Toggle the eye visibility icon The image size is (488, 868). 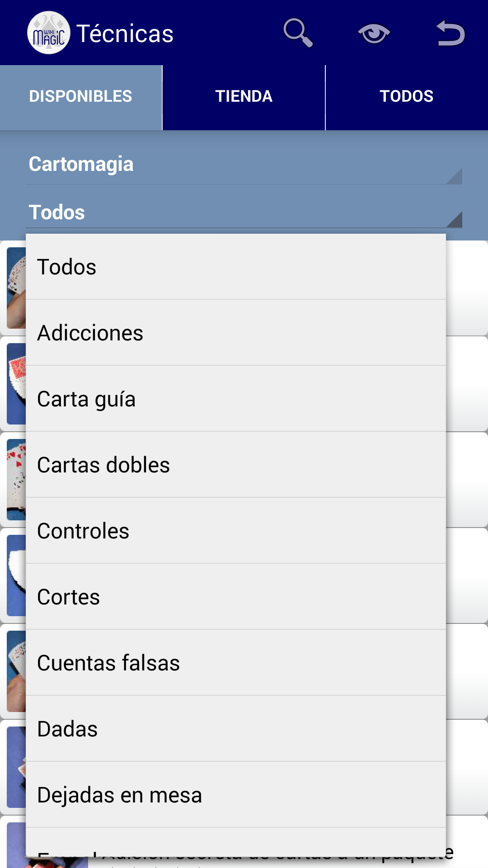tap(374, 33)
